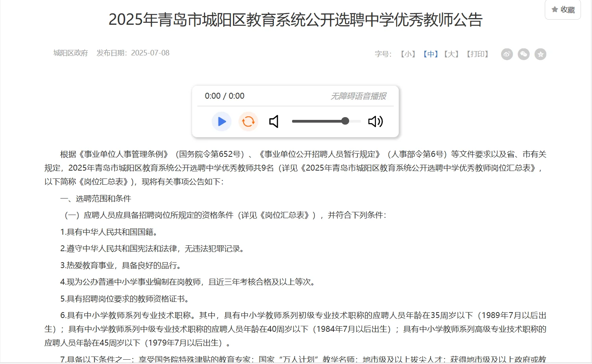592x364 pixels.
Task: Click the 0:00 / 0:00 time display
Action: coord(224,96)
